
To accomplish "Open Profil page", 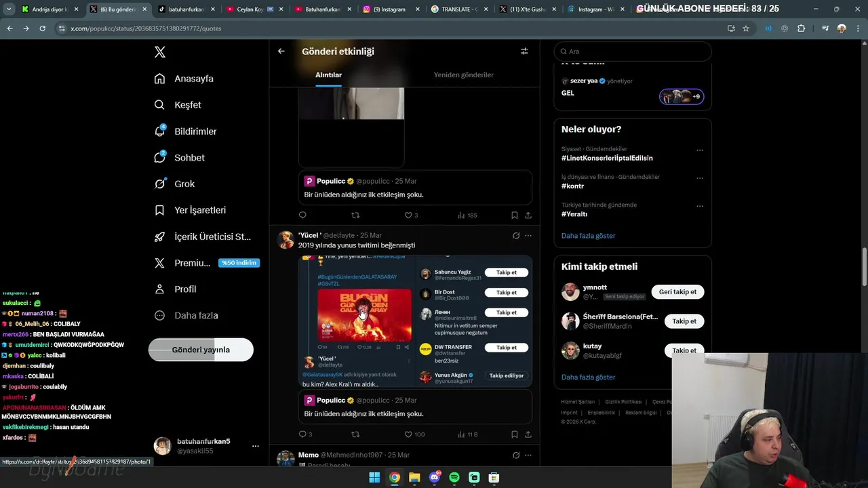I will coord(175,289).
